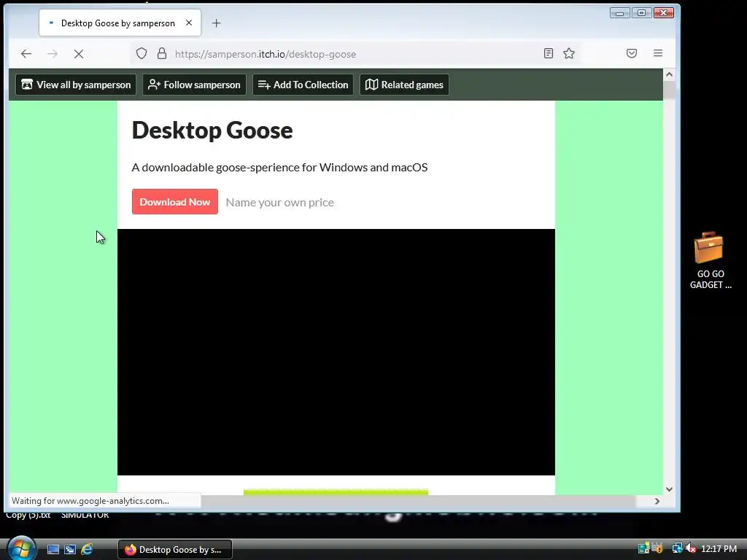
Task: Click the muted volume tray icon
Action: pos(691,548)
